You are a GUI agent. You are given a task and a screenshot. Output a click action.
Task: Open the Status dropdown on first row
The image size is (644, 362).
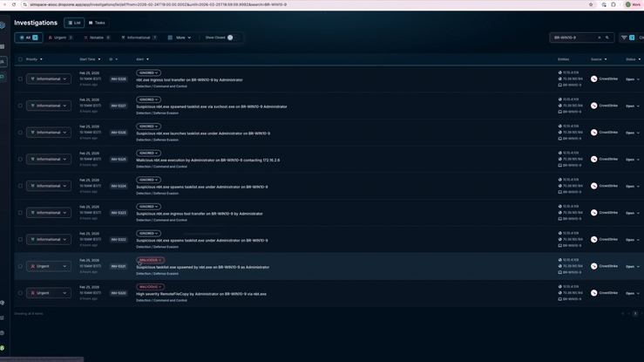(x=632, y=79)
